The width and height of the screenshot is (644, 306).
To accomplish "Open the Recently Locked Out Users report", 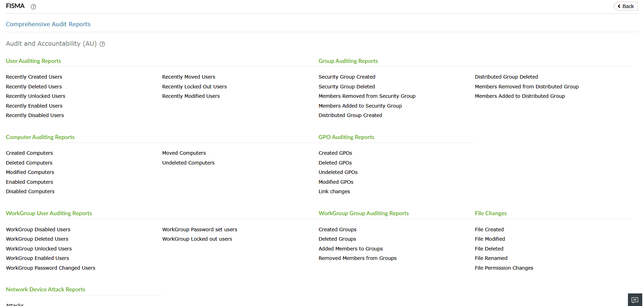I will click(x=194, y=86).
